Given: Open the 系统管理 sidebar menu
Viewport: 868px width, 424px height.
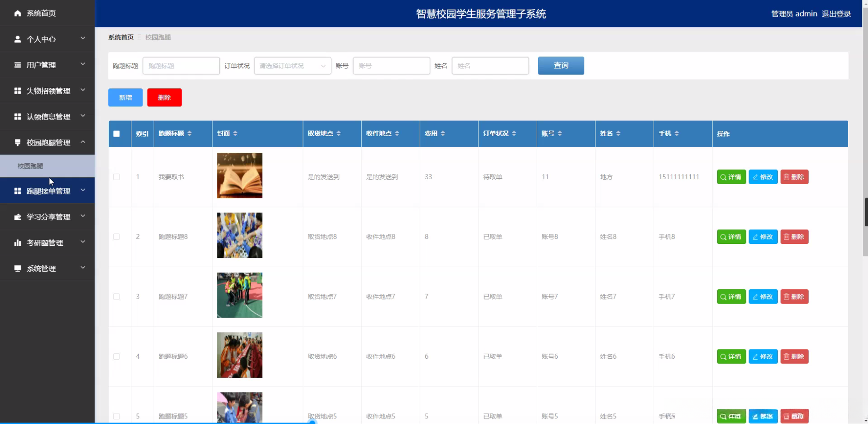Looking at the screenshot, I should (47, 268).
